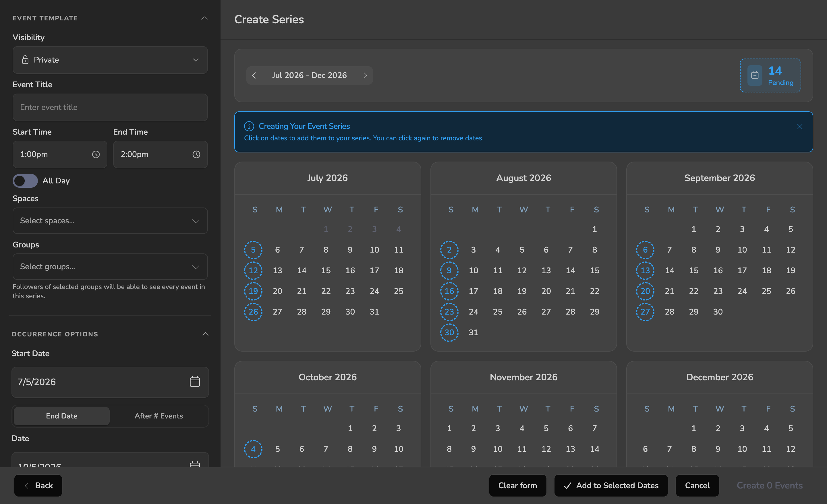827x504 pixels.
Task: Select August 31 in August 2026
Action: coord(473,333)
